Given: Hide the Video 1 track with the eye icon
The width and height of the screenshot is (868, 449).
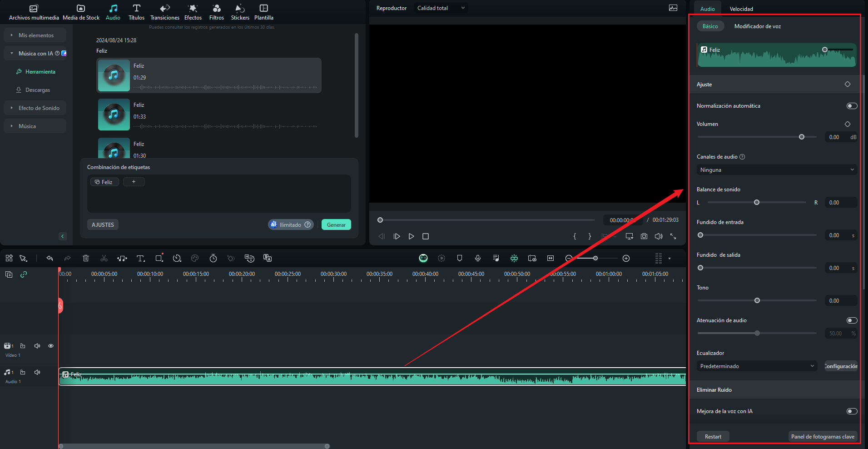Looking at the screenshot, I should 51,346.
